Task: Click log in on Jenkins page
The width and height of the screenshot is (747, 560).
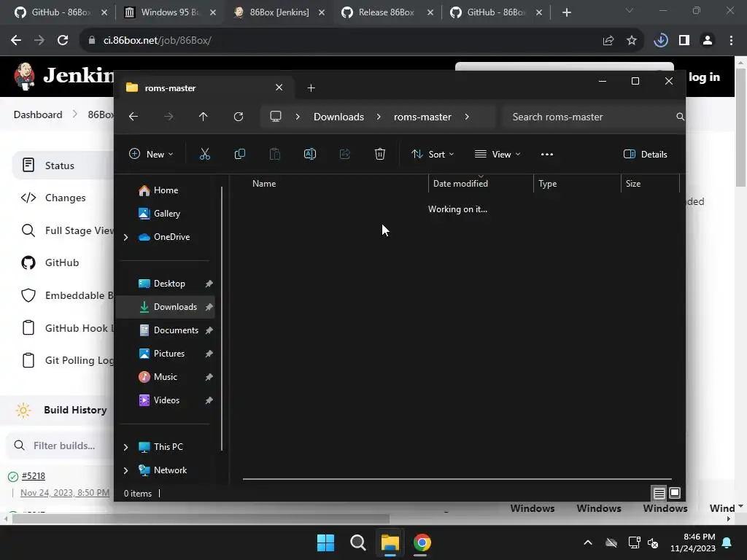Action: [x=704, y=77]
